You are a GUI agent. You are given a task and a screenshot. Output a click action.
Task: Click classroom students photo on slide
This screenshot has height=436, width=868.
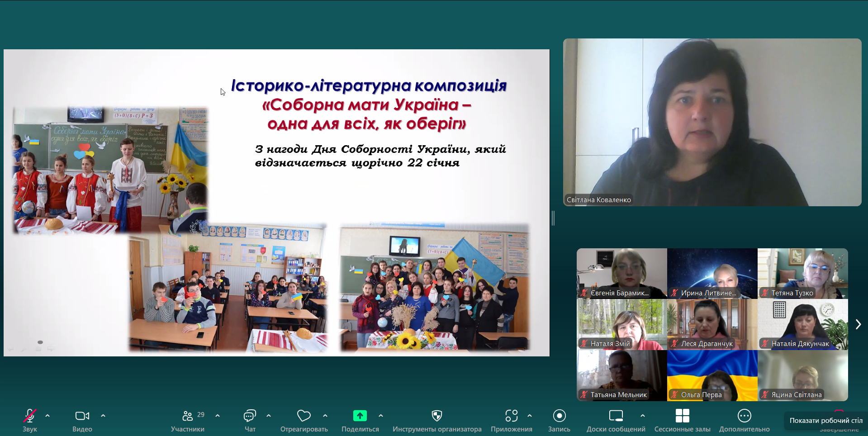coord(228,288)
